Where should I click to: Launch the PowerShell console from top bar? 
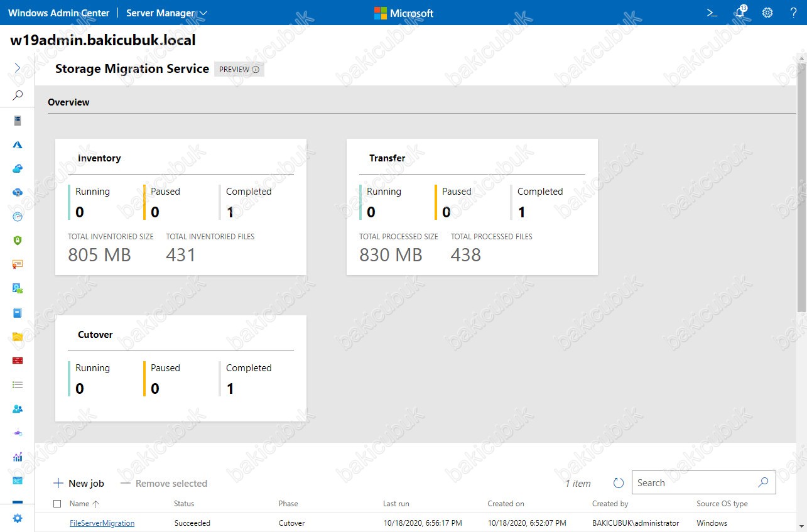(x=712, y=13)
